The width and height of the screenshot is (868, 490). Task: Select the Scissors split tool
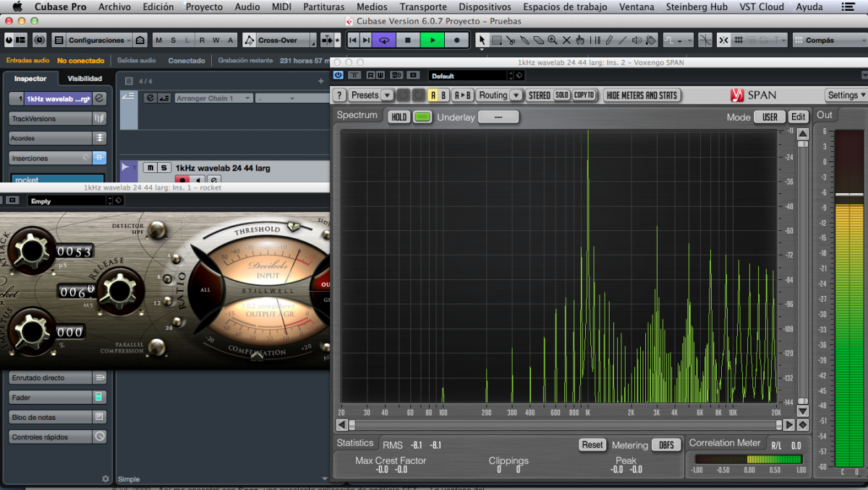(x=511, y=41)
